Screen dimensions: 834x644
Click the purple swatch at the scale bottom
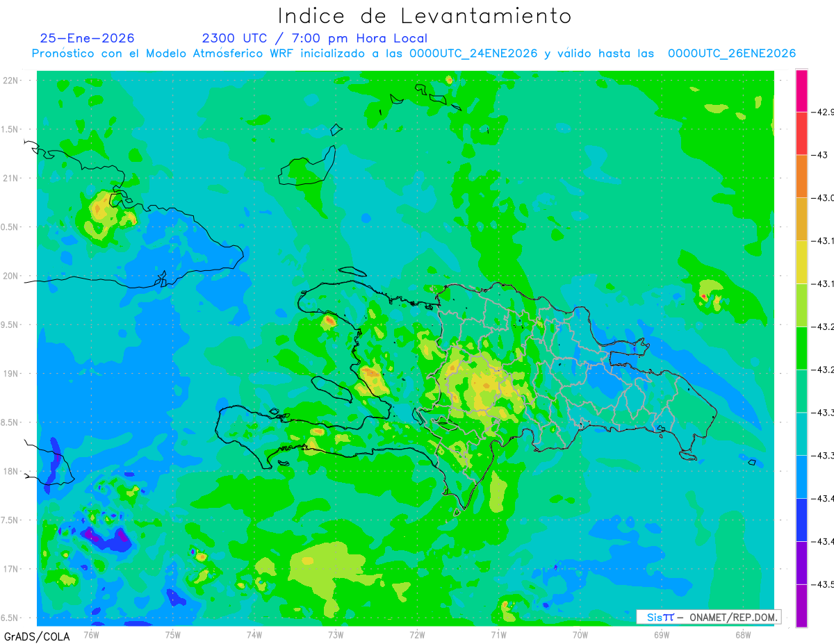[801, 606]
